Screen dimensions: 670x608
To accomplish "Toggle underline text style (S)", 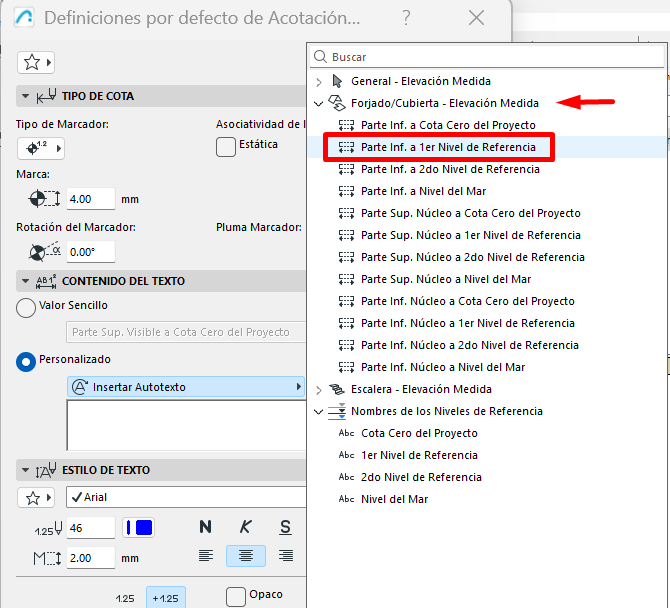I will pyautogui.click(x=285, y=527).
